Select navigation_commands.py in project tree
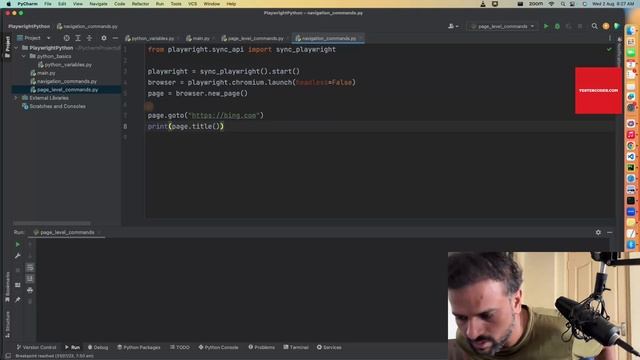 tap(63, 81)
